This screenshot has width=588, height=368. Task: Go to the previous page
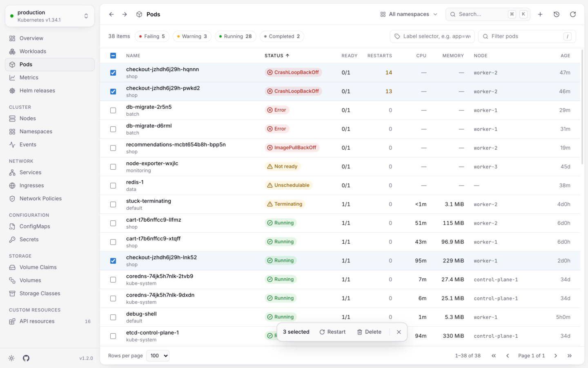tap(508, 356)
